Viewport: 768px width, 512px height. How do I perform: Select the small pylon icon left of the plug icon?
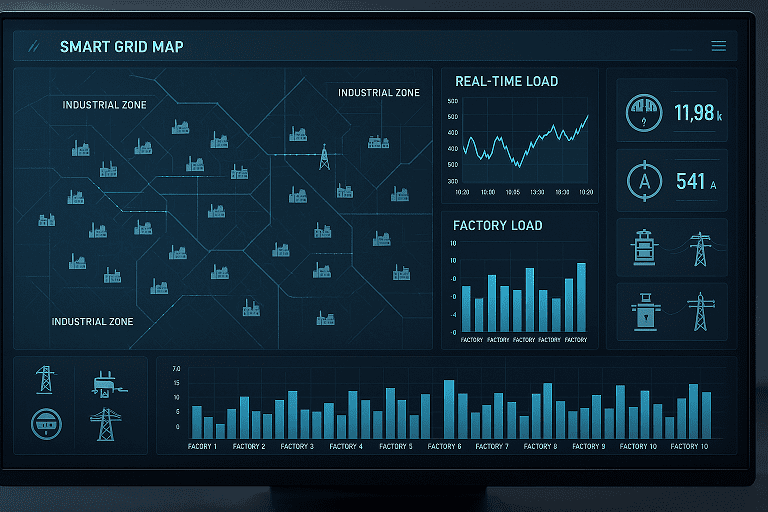[x=44, y=381]
